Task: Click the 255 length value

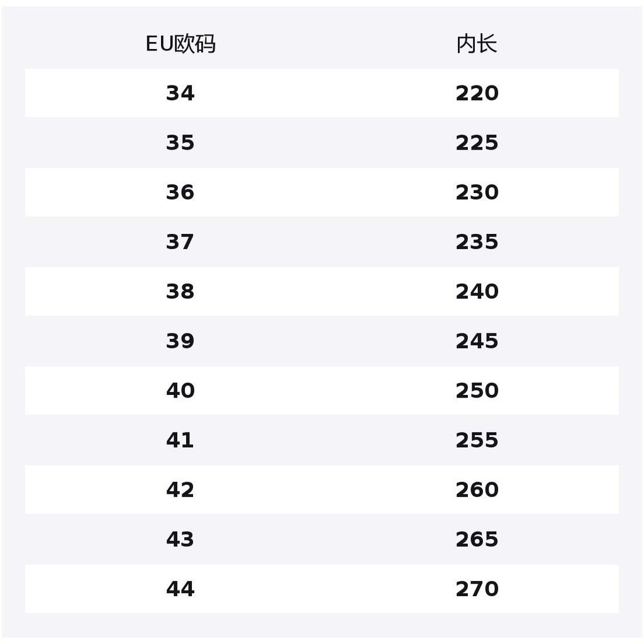Action: coord(477,440)
